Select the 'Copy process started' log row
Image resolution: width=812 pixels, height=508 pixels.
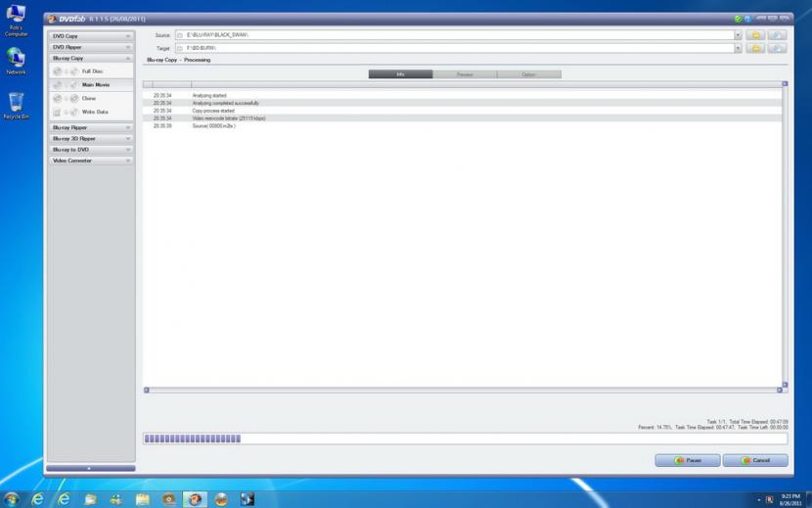pos(462,111)
